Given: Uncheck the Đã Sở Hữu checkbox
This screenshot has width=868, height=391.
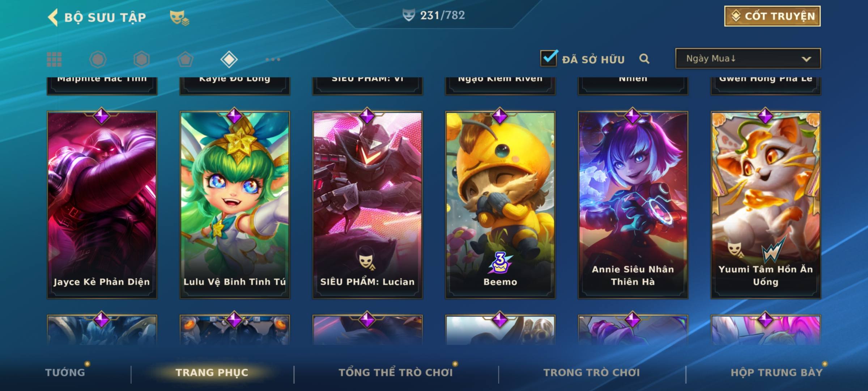Looking at the screenshot, I should (549, 58).
